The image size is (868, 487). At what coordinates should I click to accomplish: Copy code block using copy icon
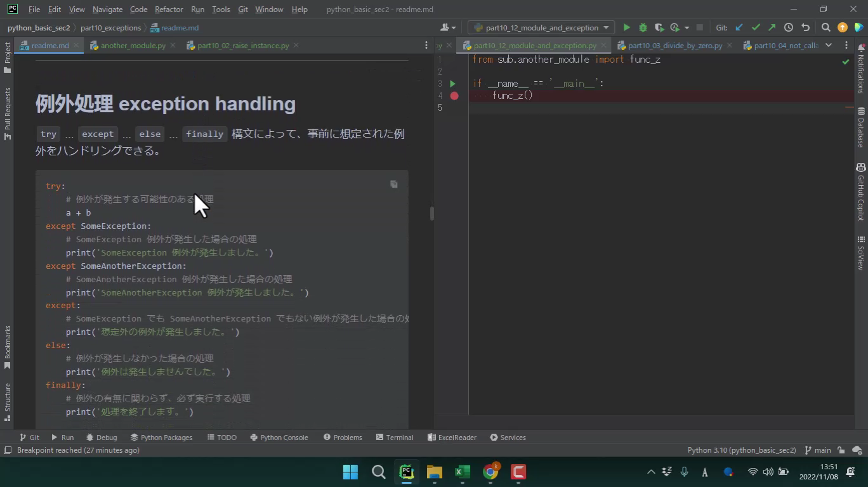coord(393,185)
